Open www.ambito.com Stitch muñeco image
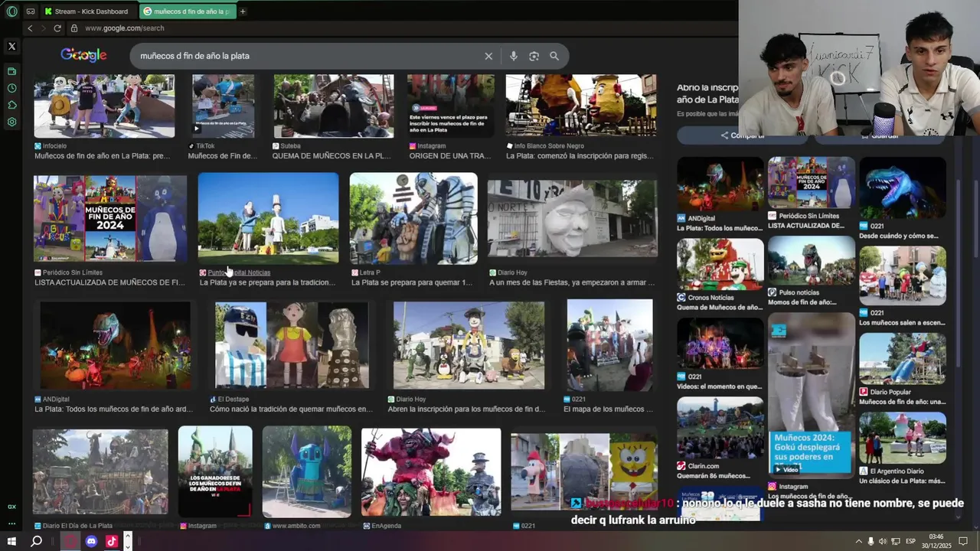 307,471
